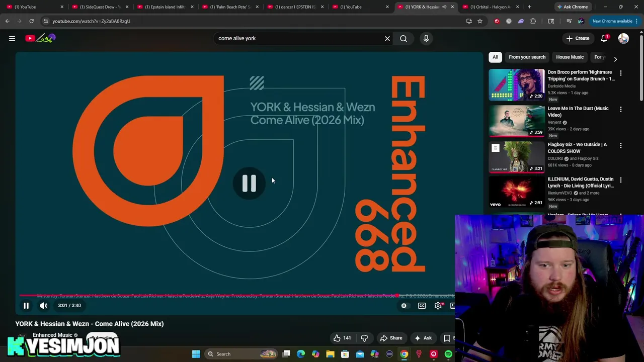
Task: Switch to the 'SideQuest Drew' browser tab
Action: (x=99, y=7)
